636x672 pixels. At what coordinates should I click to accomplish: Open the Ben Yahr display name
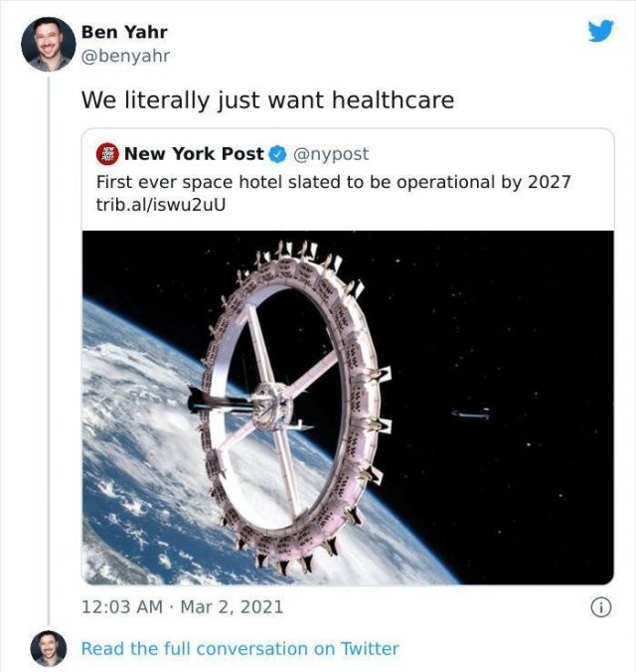124,32
